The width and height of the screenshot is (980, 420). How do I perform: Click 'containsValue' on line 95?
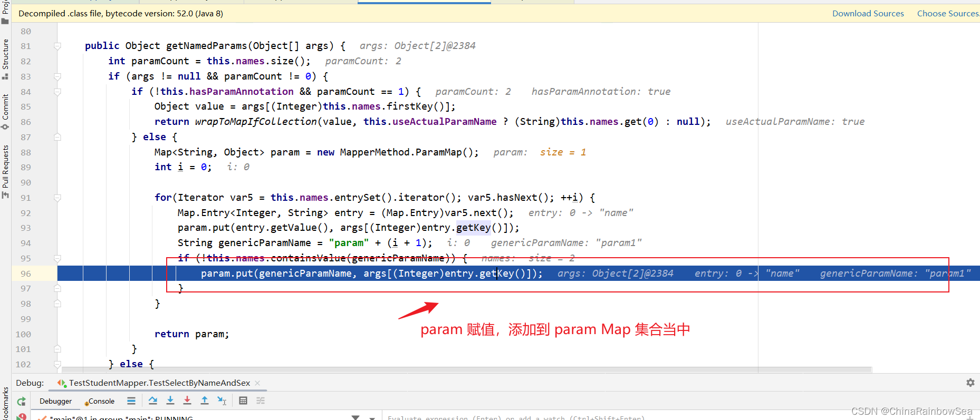308,258
